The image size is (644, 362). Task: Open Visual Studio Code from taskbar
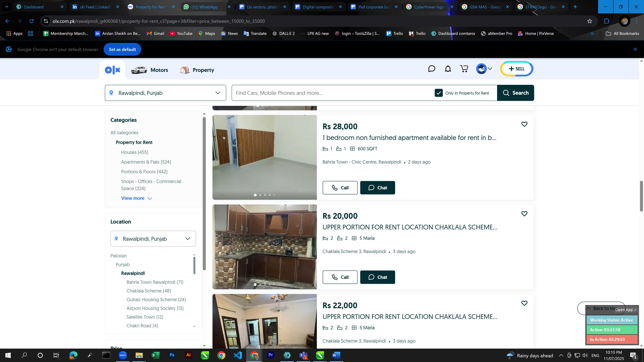[238, 355]
